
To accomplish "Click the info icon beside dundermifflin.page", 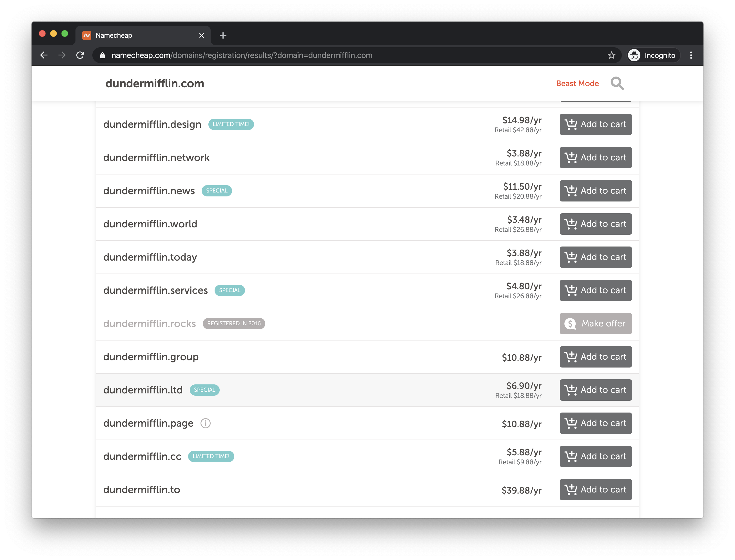I will click(x=205, y=423).
